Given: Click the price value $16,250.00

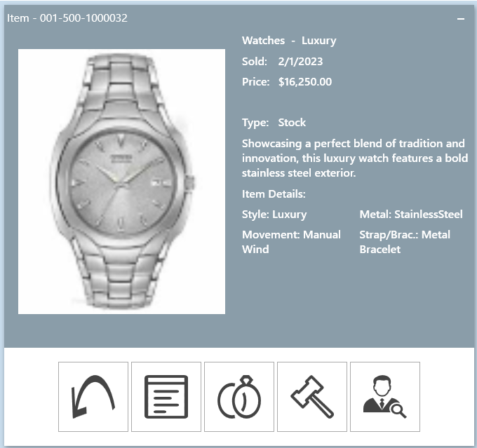Looking at the screenshot, I should (305, 82).
